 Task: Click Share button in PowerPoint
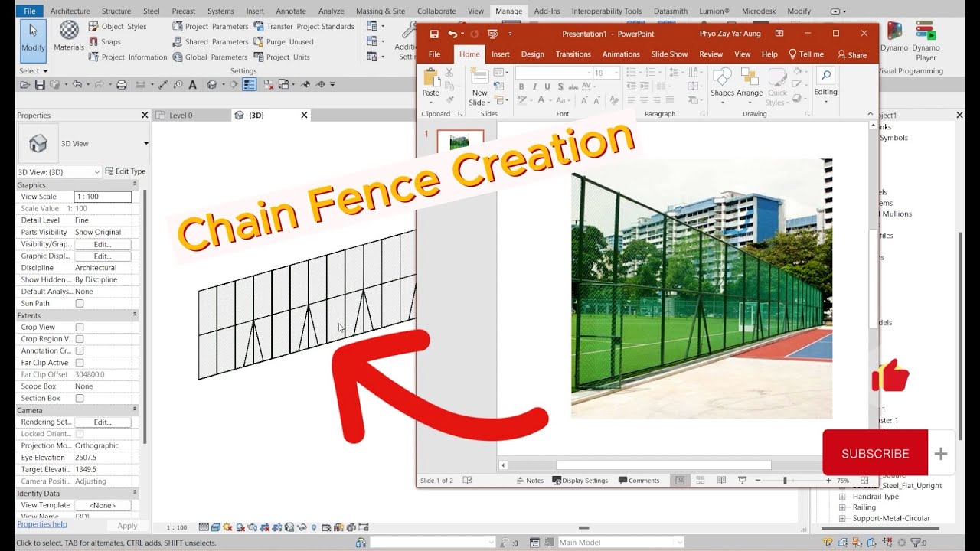(852, 54)
